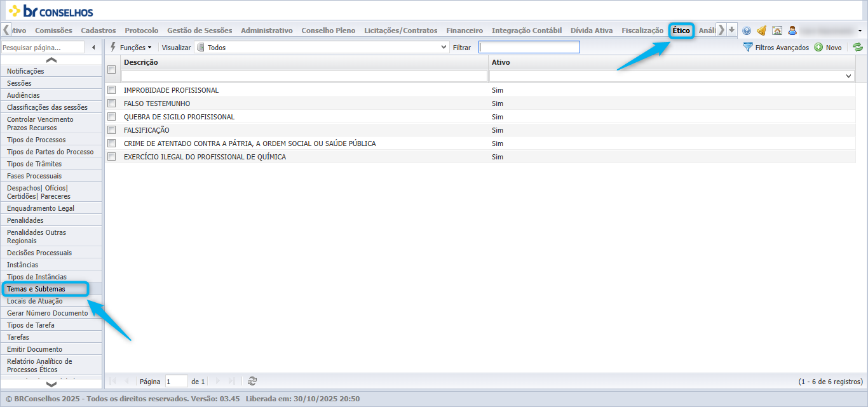Collapse the sidebar with the arrow icon

tap(94, 47)
